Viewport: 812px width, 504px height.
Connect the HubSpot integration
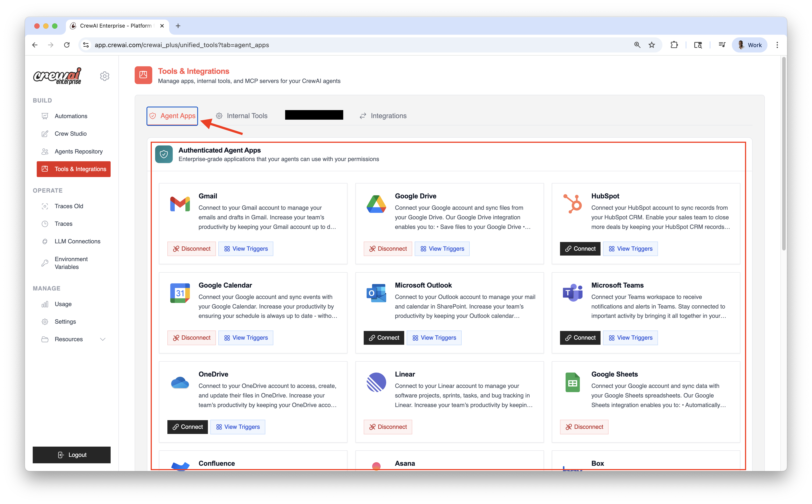580,248
